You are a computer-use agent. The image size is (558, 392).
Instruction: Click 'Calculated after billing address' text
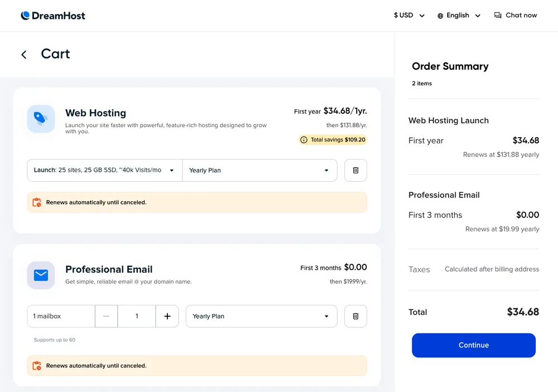(492, 269)
